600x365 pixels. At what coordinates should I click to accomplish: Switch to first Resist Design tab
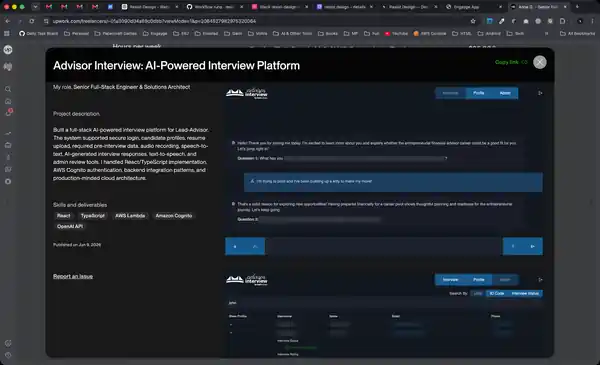(x=149, y=7)
